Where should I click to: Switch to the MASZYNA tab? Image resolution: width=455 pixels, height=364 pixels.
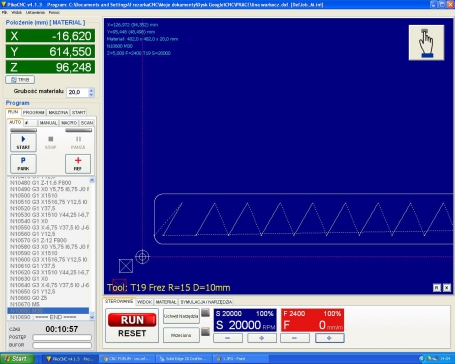[x=58, y=112]
